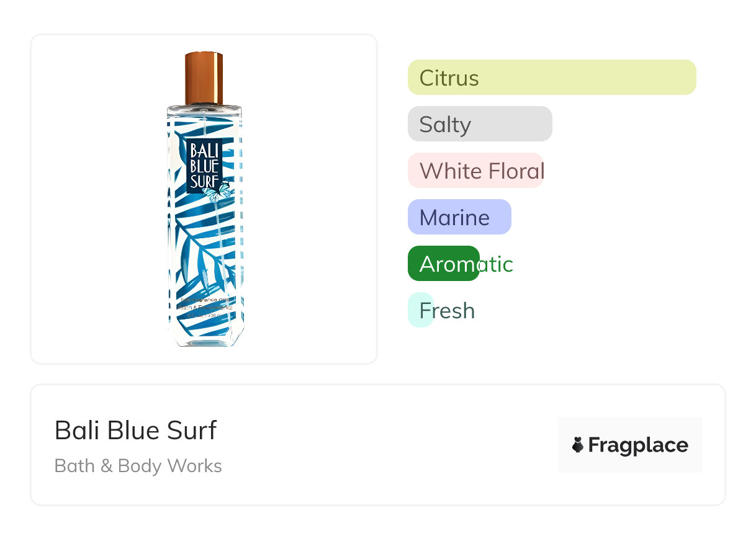The height and width of the screenshot is (536, 756).
Task: Click the Fragplace perfume bottle icon
Action: (578, 445)
